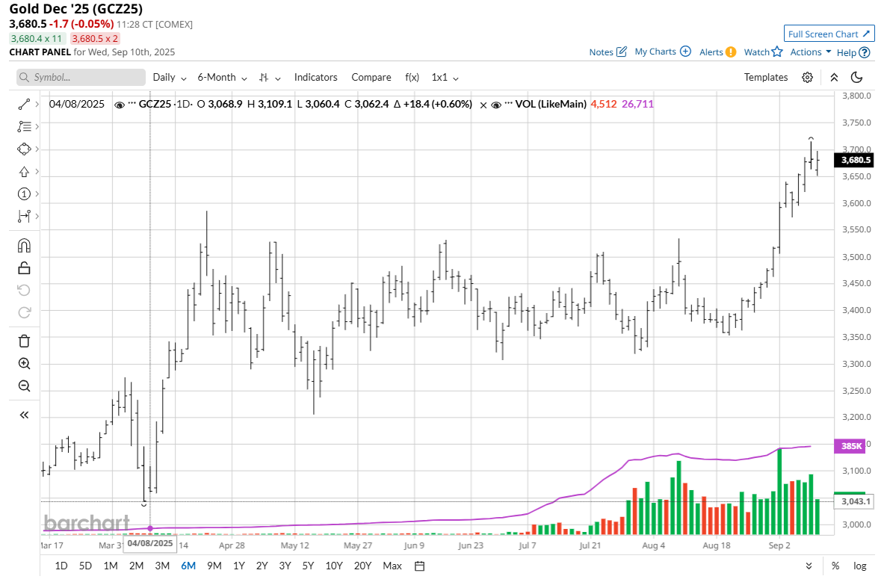This screenshot has height=588, width=893.
Task: Toggle VOL study visibility eye
Action: tap(496, 105)
